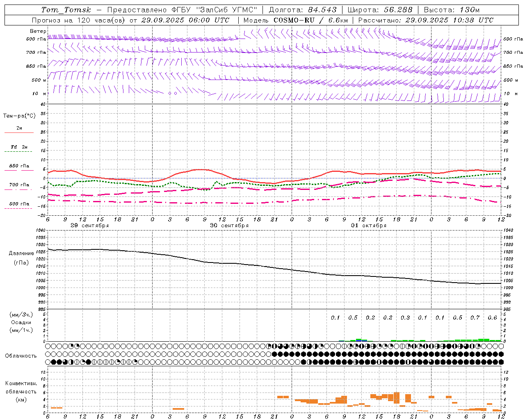Click the "Давление" pressure panel label
The height and width of the screenshot is (420, 525).
click(21, 253)
